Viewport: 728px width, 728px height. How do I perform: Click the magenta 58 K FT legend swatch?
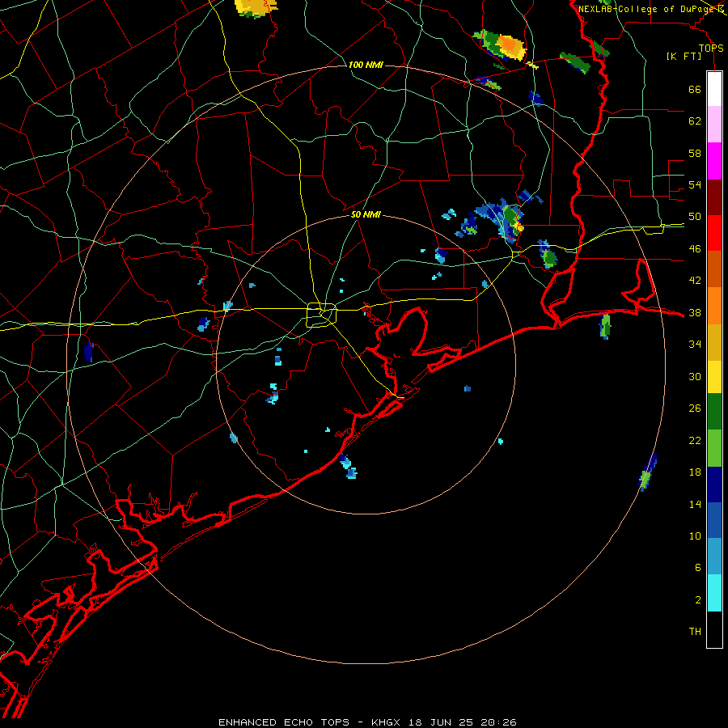click(714, 161)
